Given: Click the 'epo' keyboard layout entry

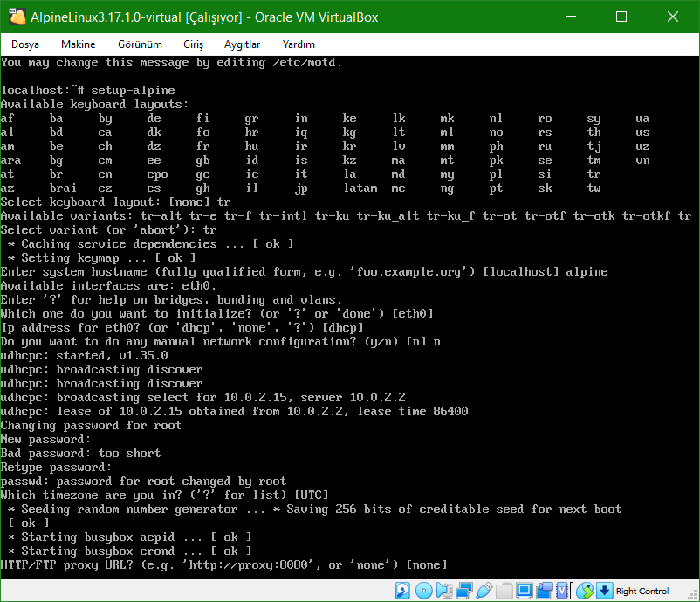Looking at the screenshot, I should [x=158, y=174].
